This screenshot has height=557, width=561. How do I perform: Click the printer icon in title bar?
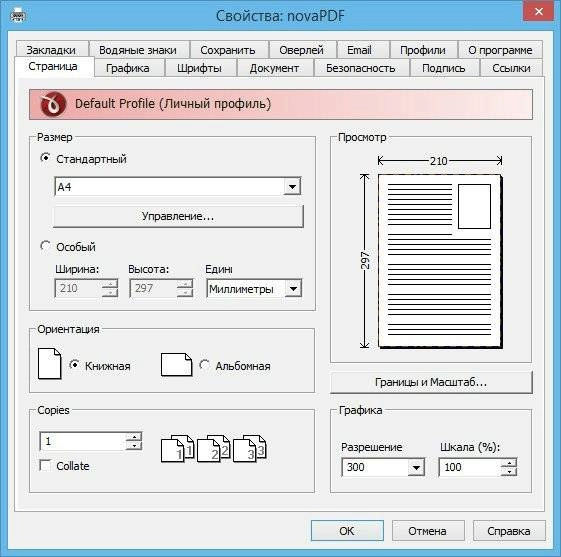tap(18, 16)
